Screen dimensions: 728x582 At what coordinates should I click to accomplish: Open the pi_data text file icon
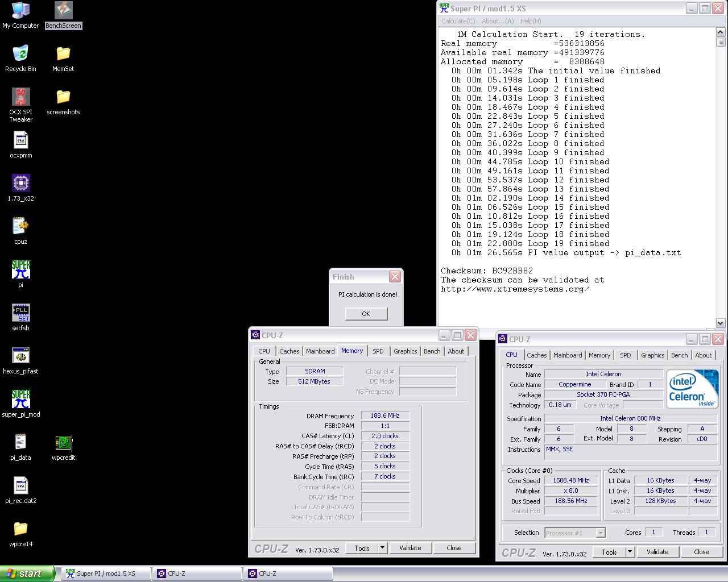click(x=20, y=447)
